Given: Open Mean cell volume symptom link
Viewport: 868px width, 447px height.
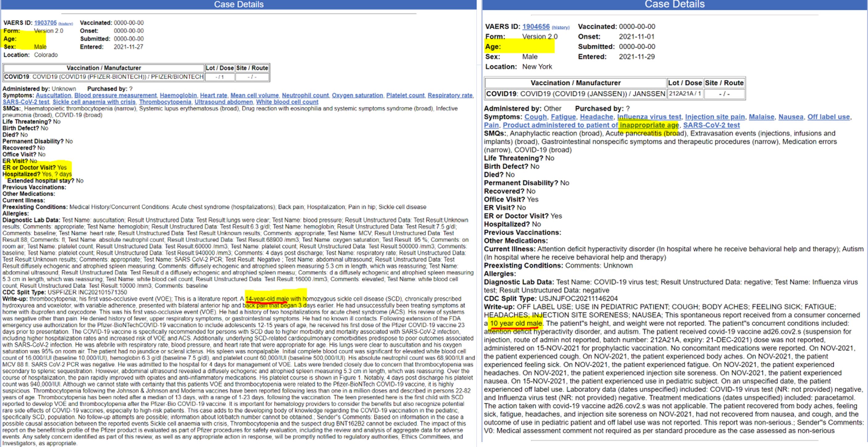Looking at the screenshot, I should pos(254,96).
